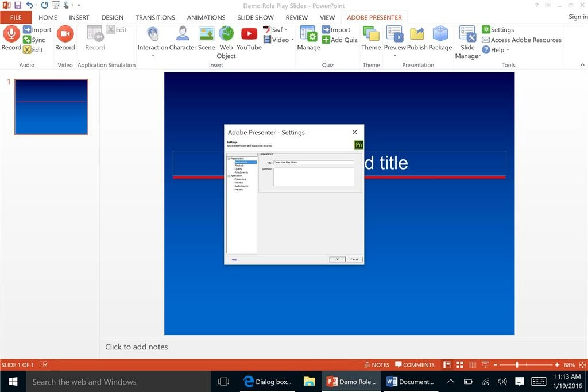
Task: Click Settings in the Tools group
Action: (498, 30)
